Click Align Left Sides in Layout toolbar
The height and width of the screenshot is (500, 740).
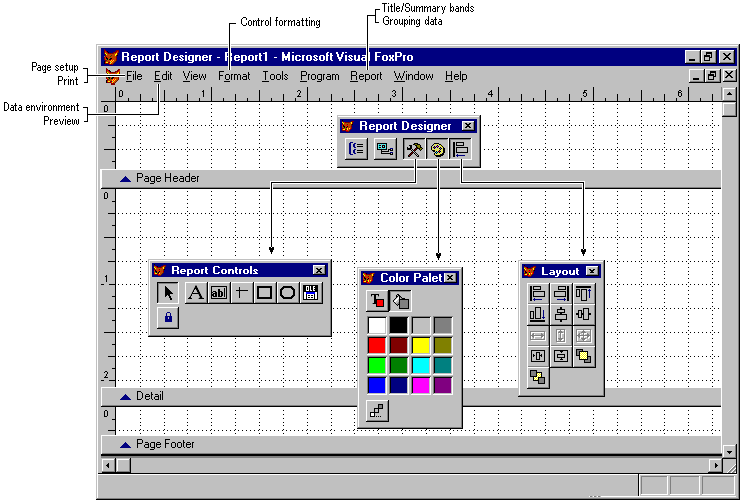537,293
